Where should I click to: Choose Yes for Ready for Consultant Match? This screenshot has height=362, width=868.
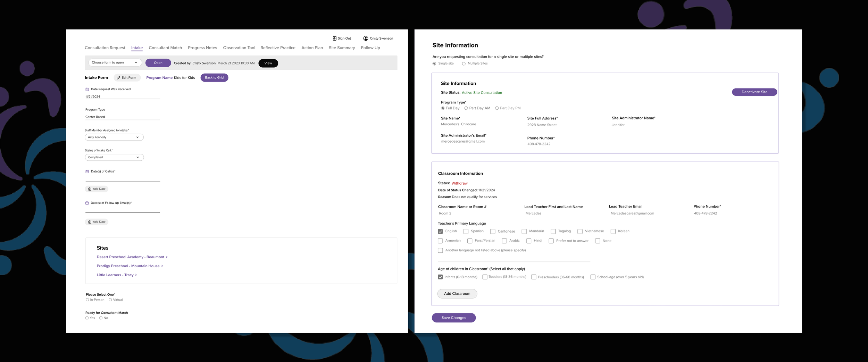point(87,318)
